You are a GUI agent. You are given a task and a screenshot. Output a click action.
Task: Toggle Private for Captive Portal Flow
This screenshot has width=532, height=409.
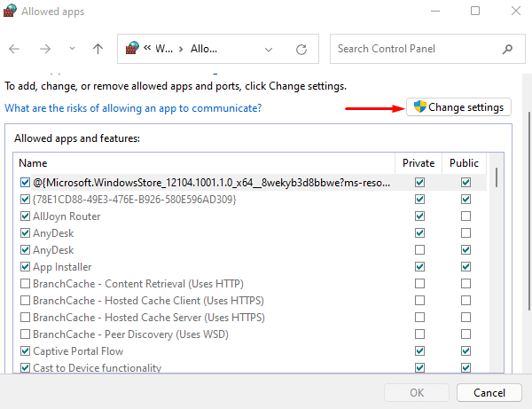pos(419,351)
